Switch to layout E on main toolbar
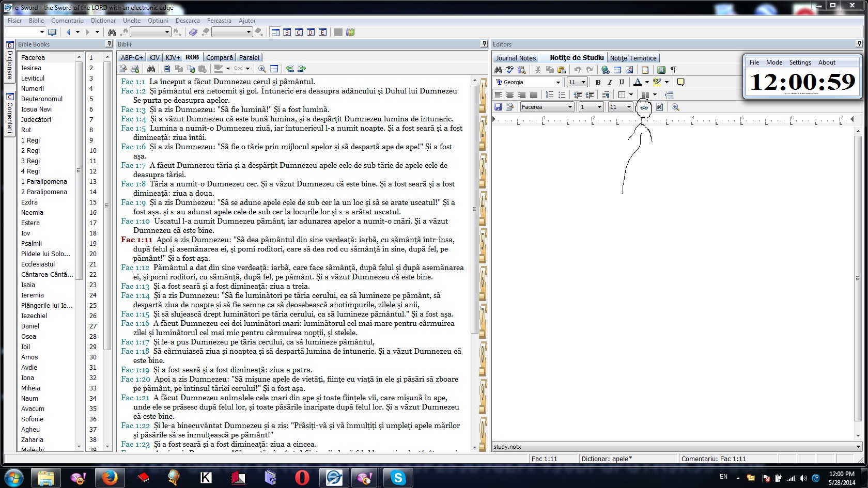 [323, 32]
